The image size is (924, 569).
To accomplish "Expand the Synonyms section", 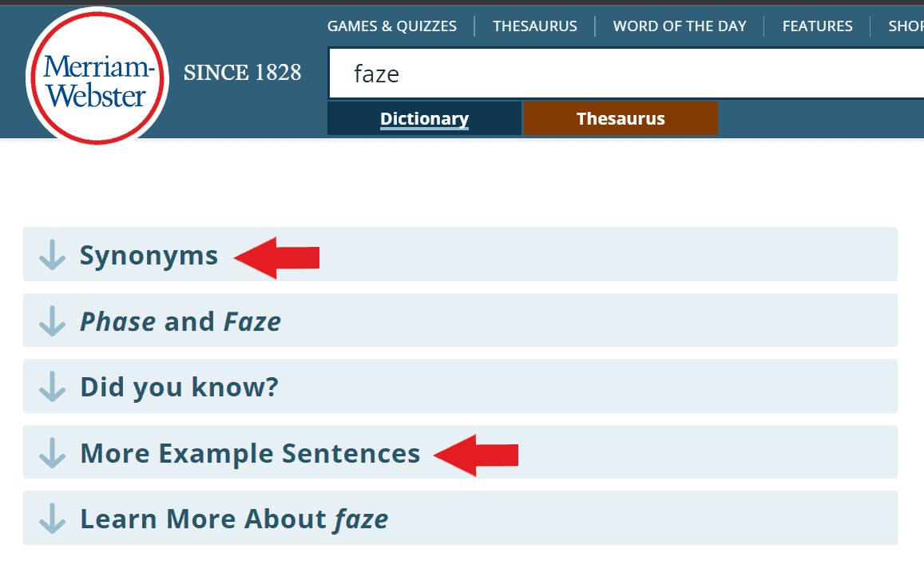I will [x=148, y=255].
